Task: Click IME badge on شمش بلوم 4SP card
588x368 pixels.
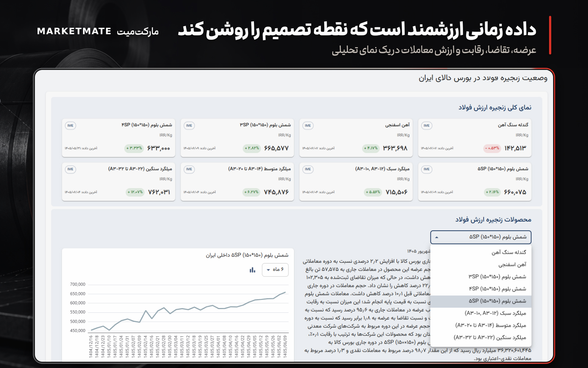Action: click(70, 125)
